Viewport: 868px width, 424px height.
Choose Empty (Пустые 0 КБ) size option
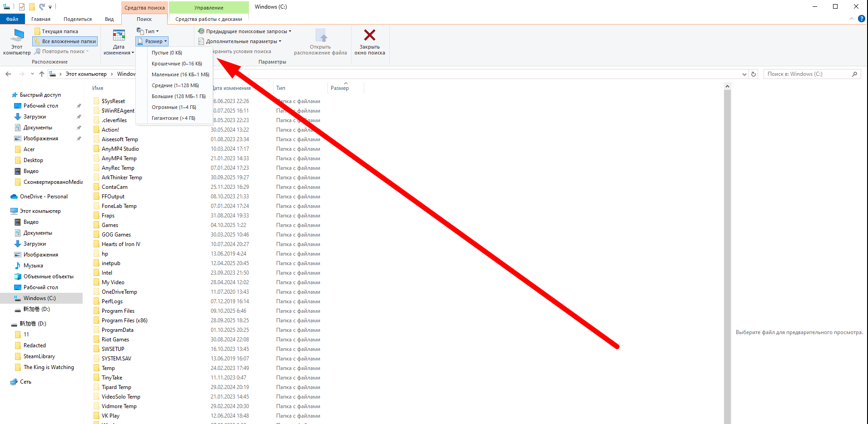(x=167, y=53)
